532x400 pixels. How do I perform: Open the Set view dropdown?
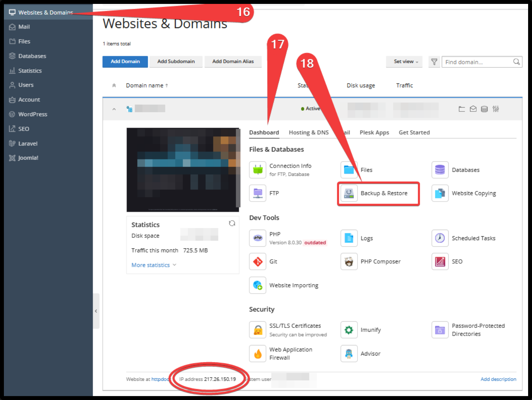pyautogui.click(x=404, y=62)
